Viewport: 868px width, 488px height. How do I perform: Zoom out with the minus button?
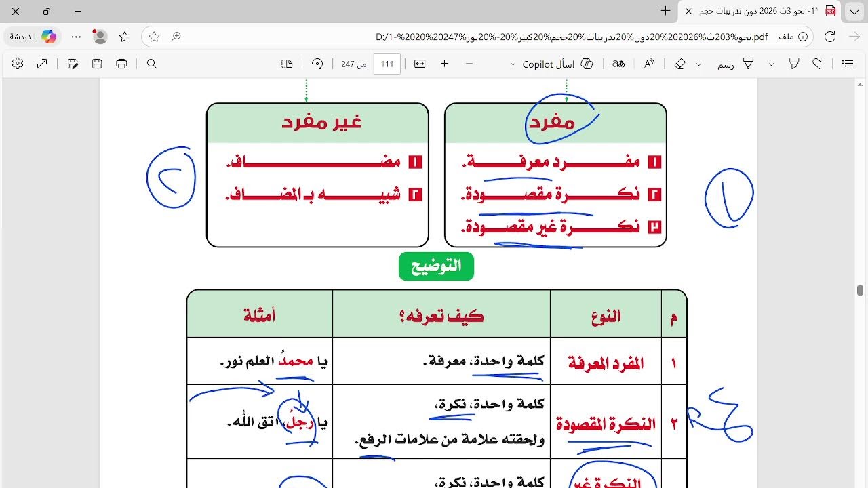(x=469, y=64)
